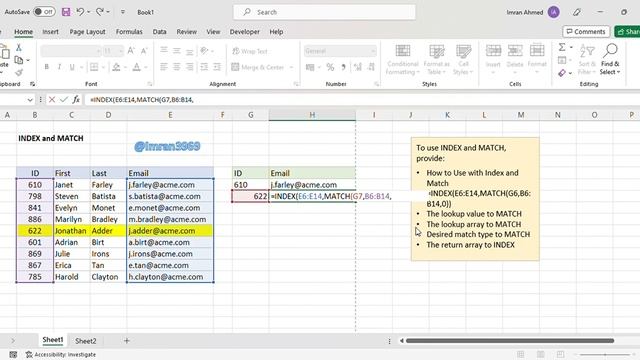Cancel the formula entry with the X icon
The height and width of the screenshot is (360, 640).
pyautogui.click(x=52, y=100)
